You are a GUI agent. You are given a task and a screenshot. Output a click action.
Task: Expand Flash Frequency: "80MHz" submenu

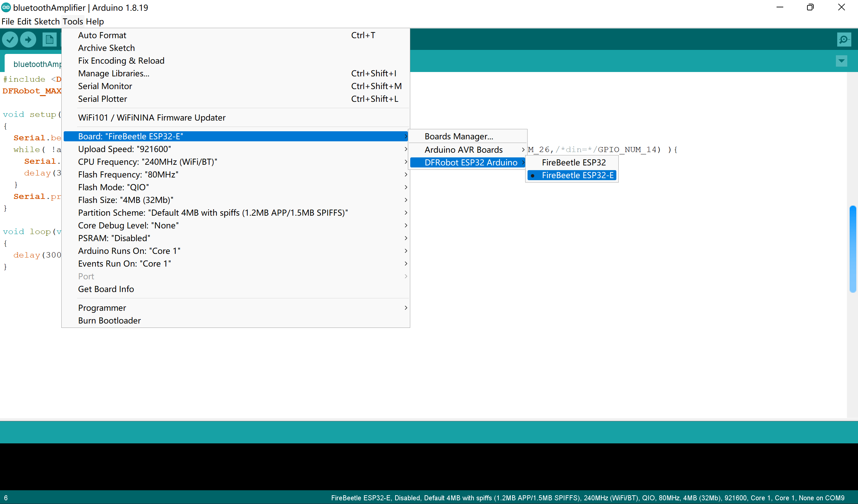coord(236,174)
